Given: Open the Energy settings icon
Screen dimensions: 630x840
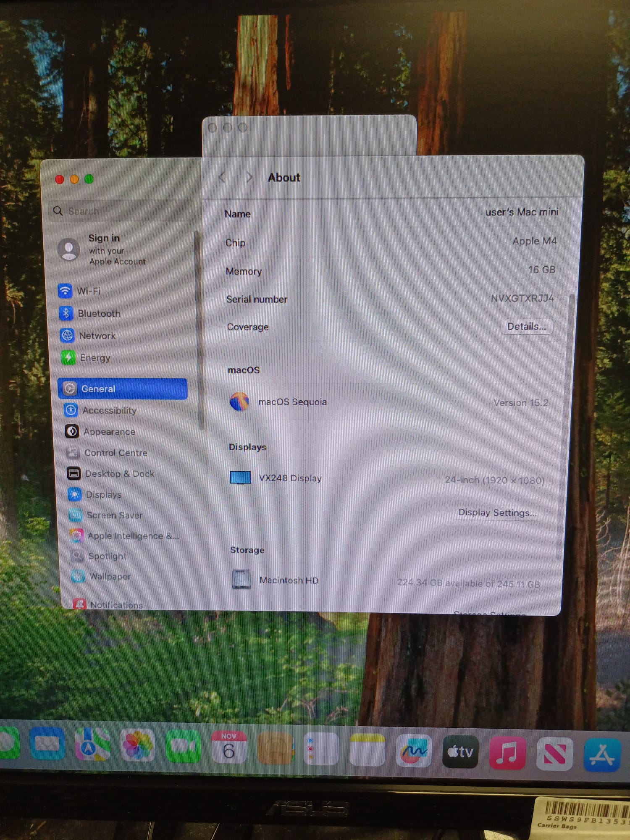Looking at the screenshot, I should 68,357.
